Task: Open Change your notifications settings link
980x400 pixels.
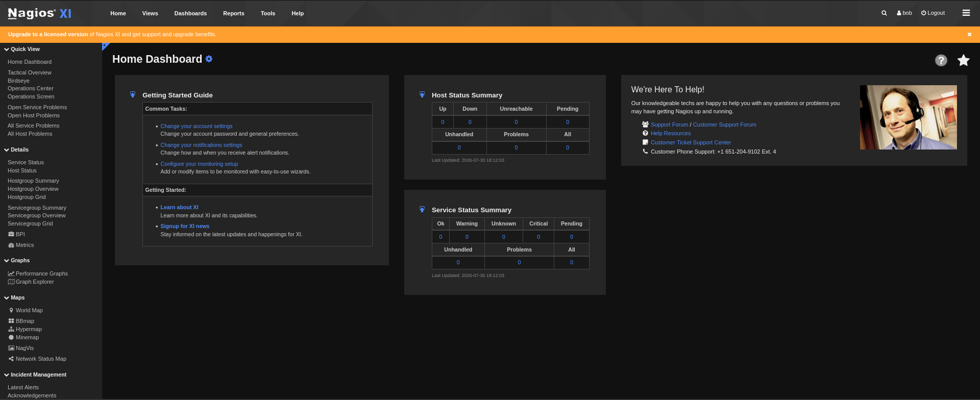Action: coord(201,145)
